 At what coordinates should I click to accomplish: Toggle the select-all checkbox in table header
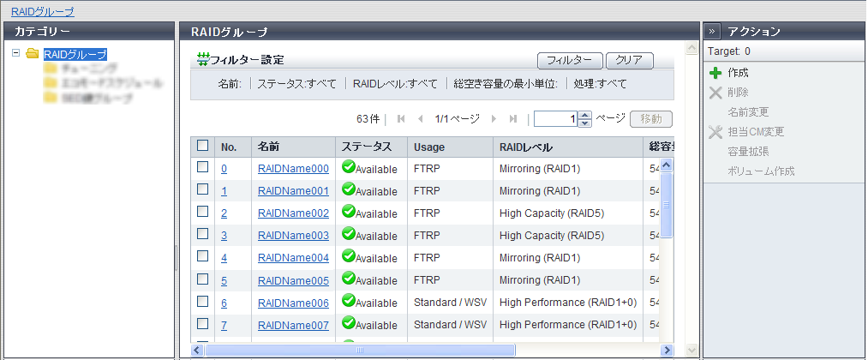[203, 146]
